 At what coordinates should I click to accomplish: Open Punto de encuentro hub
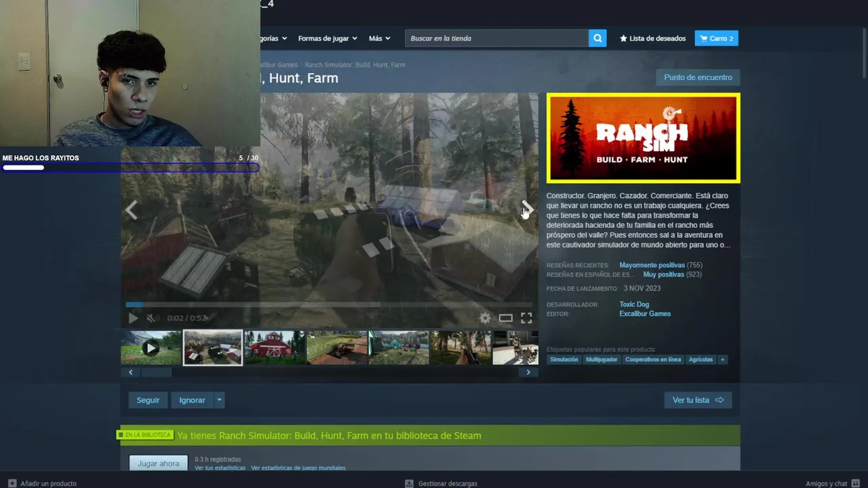[x=698, y=77]
